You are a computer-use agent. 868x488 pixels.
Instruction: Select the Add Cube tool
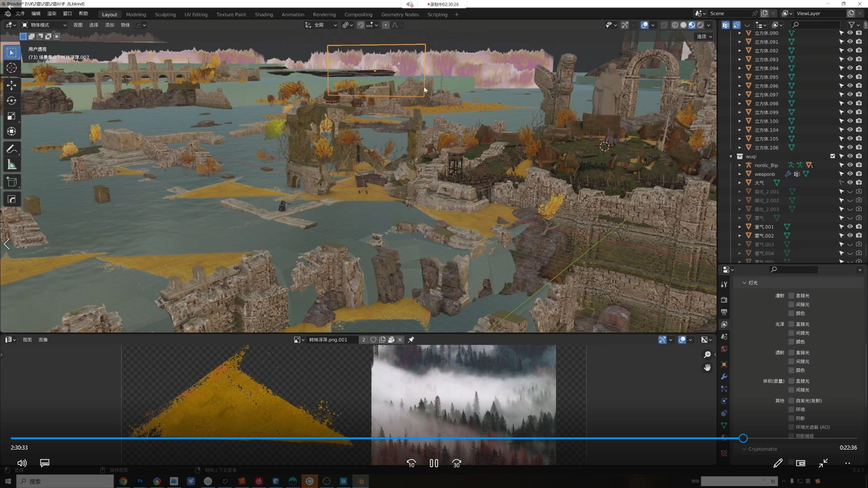pos(12,182)
